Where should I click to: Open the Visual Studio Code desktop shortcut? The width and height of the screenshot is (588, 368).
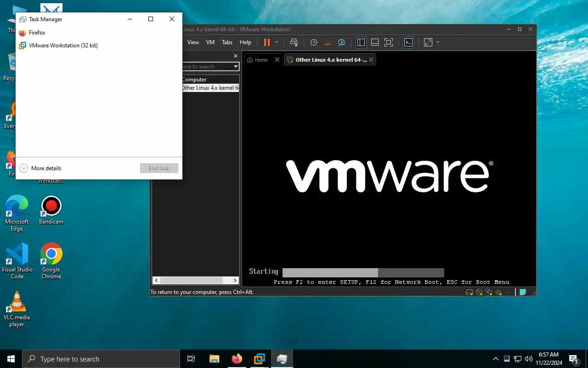point(17,261)
